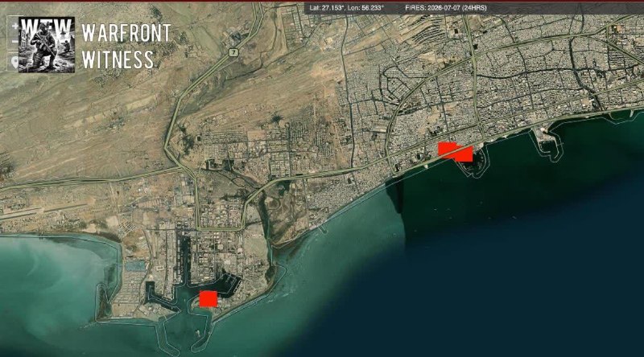Screen dimensions: 644x357
Task: Click the upper-left red fire marker near the eastern pier
Action: click(x=448, y=150)
